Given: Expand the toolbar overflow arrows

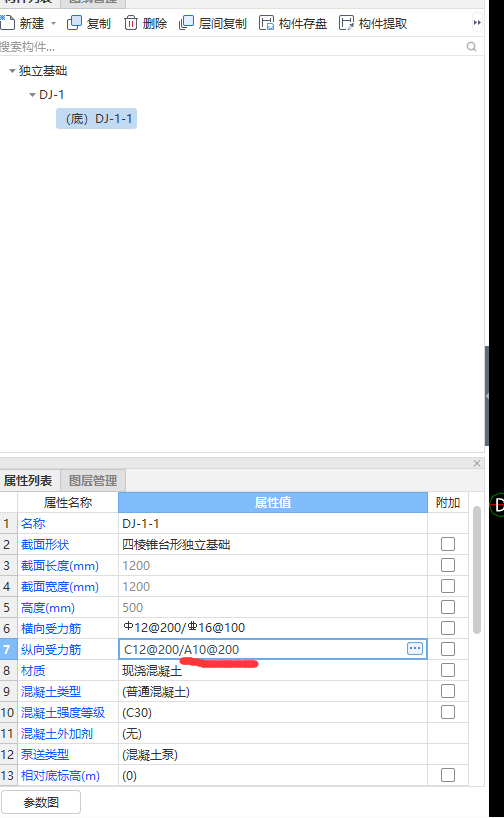Looking at the screenshot, I should (477, 22).
